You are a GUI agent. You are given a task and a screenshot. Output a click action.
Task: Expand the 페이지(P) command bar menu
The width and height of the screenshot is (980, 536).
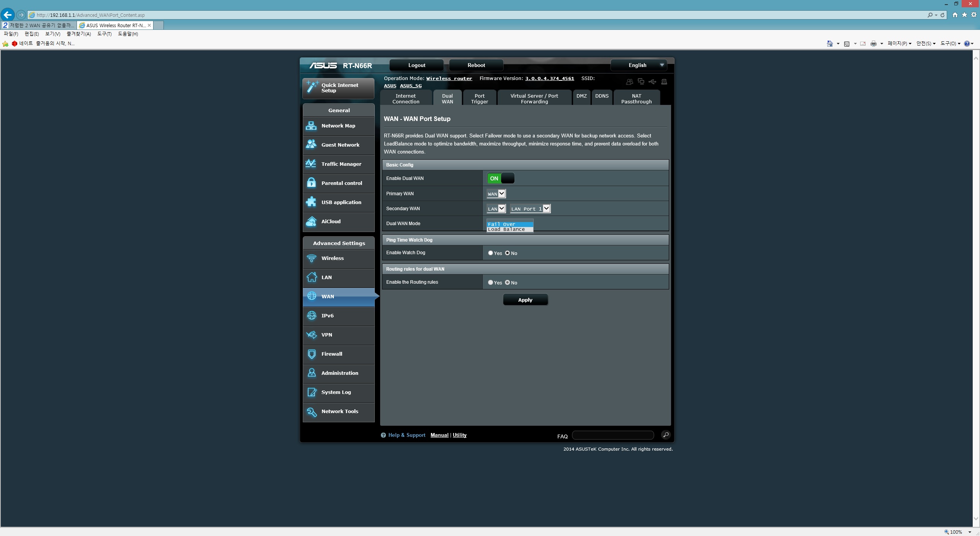[x=899, y=44]
